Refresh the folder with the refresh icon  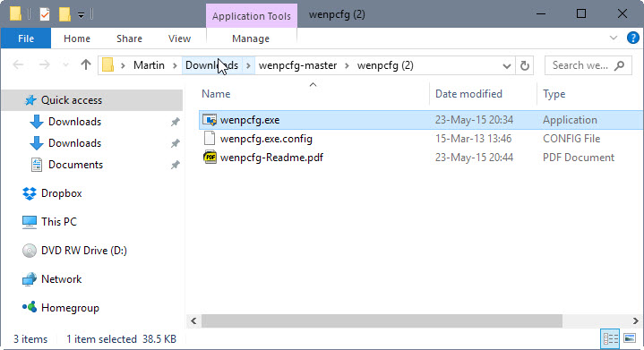tap(525, 65)
